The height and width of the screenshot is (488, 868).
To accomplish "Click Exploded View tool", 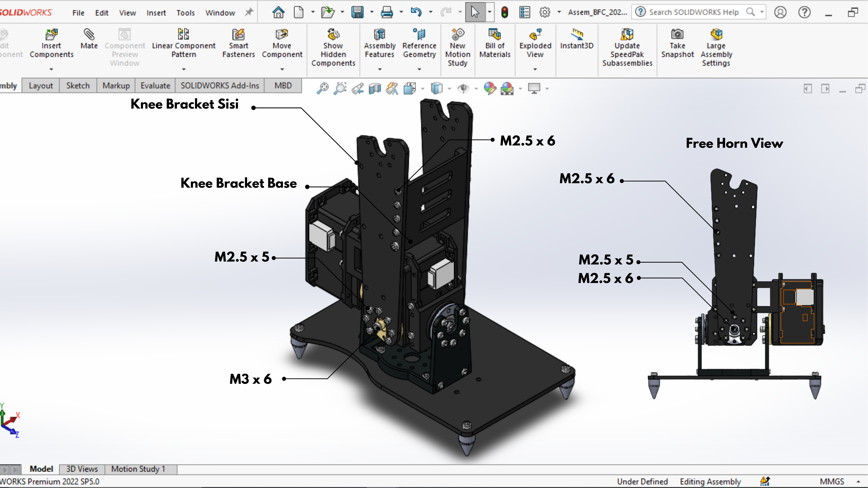I will (535, 43).
